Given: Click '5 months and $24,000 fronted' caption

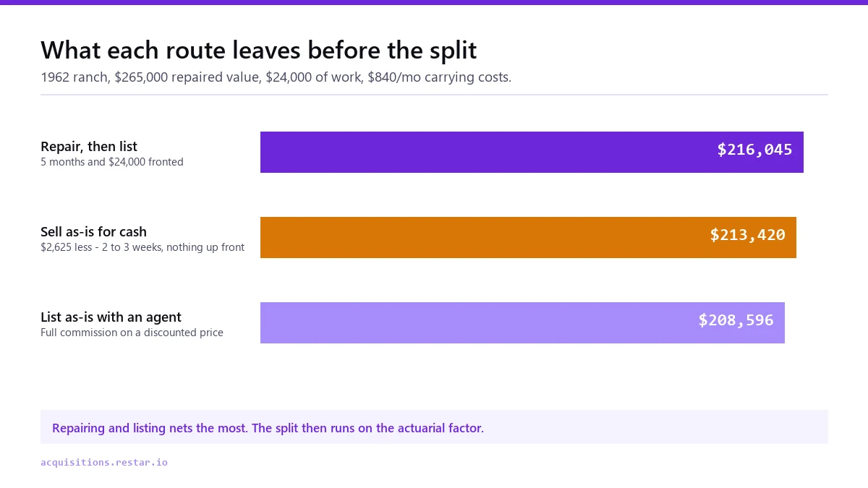Looking at the screenshot, I should tap(112, 162).
